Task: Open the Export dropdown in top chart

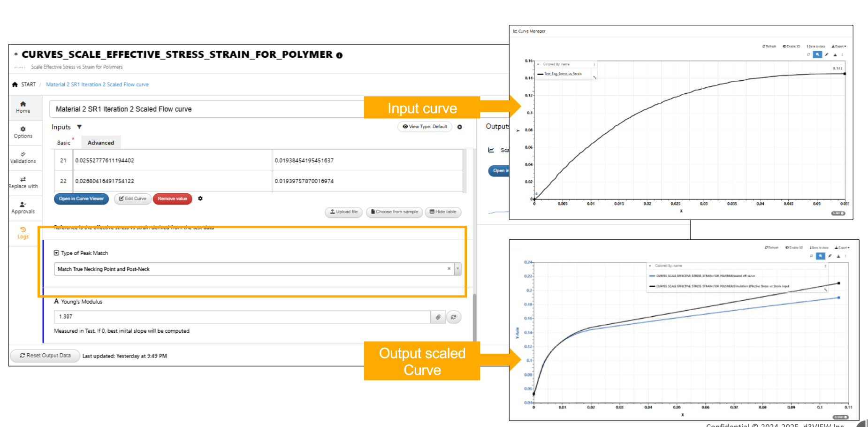Action: point(839,46)
